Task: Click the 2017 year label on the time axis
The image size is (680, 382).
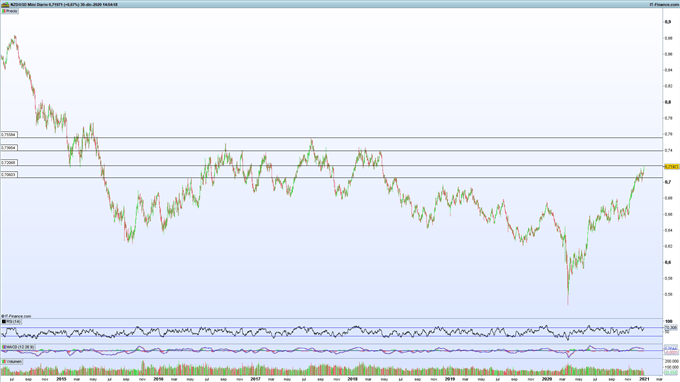Action: 255,379
